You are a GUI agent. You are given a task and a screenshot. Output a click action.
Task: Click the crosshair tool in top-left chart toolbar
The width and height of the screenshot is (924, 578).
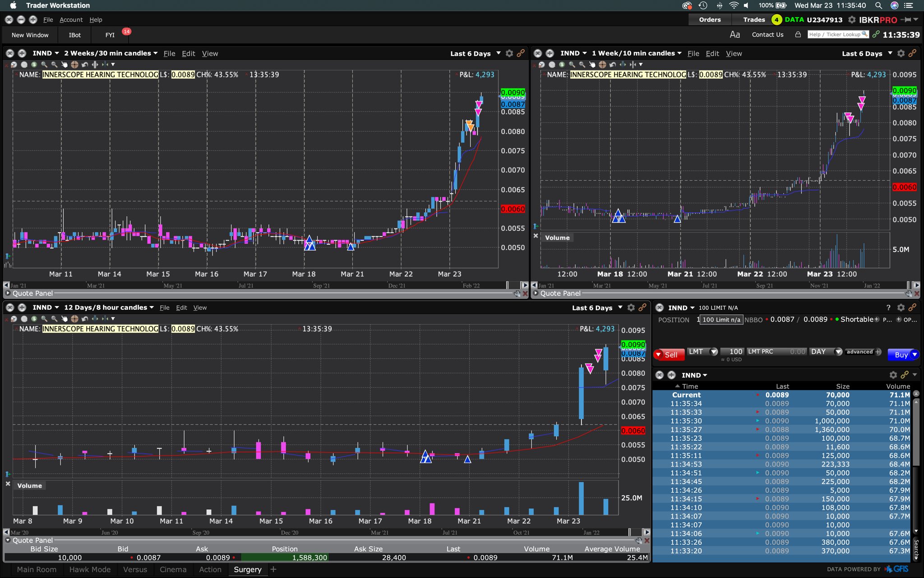tap(75, 65)
